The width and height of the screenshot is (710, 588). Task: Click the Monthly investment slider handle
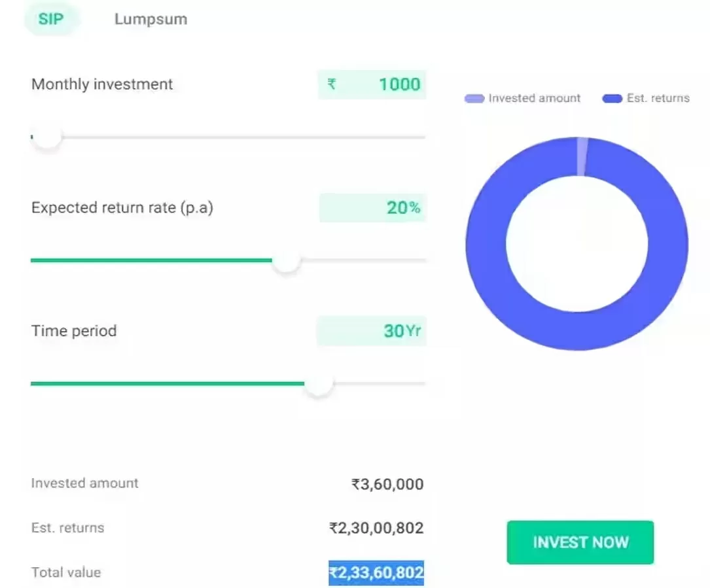point(46,137)
